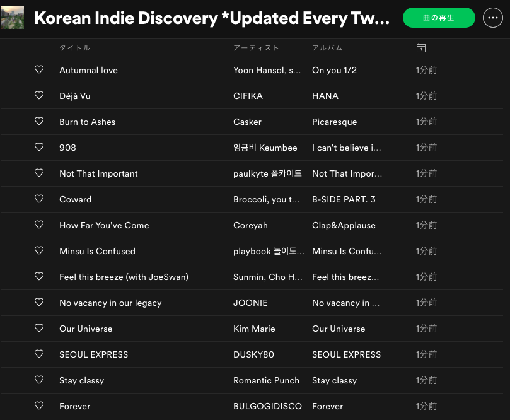Open artist BULGOGIDISCO
The height and width of the screenshot is (420, 510).
click(267, 406)
